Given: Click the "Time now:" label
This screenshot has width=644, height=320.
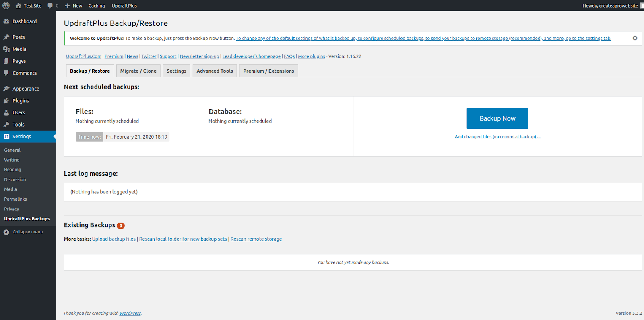Looking at the screenshot, I should 89,137.
